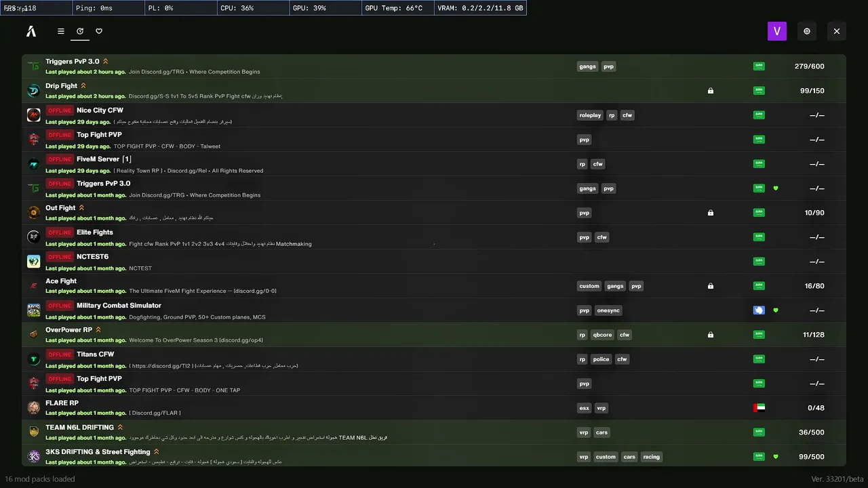The height and width of the screenshot is (488, 868).
Task: Open Top Fight PVP with ONE TAP description
Action: [x=99, y=379]
